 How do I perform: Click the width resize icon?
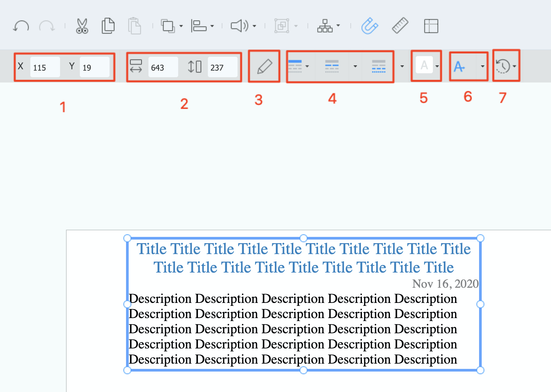[x=136, y=66]
